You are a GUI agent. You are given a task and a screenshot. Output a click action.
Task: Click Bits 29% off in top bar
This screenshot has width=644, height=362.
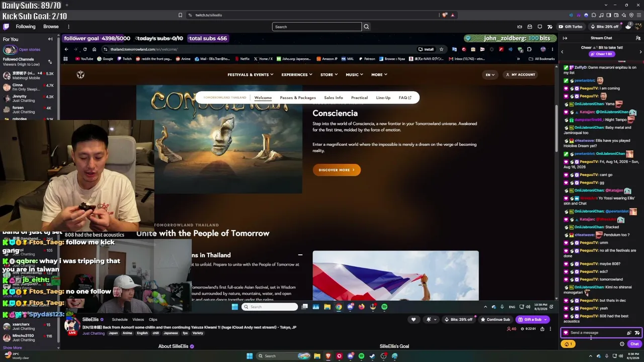coord(604,27)
